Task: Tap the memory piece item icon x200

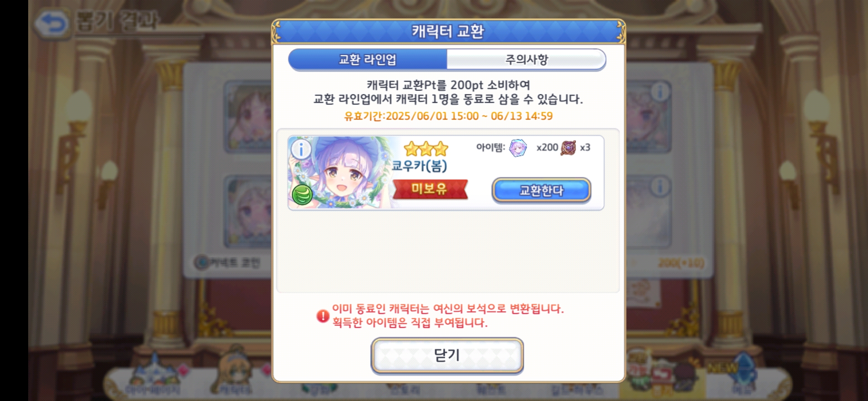Action: point(518,148)
